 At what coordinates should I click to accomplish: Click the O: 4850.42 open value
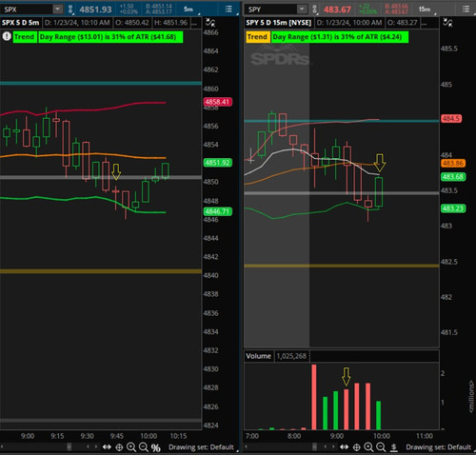[x=131, y=23]
